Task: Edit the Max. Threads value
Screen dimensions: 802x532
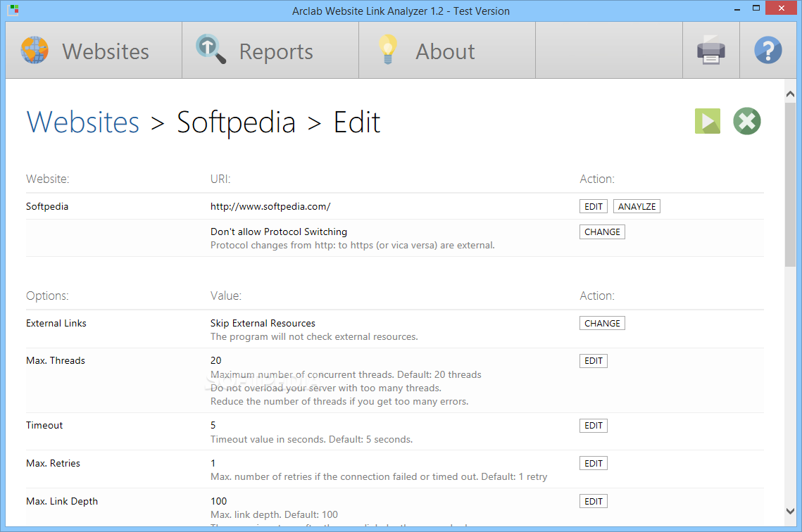Action: pos(594,361)
